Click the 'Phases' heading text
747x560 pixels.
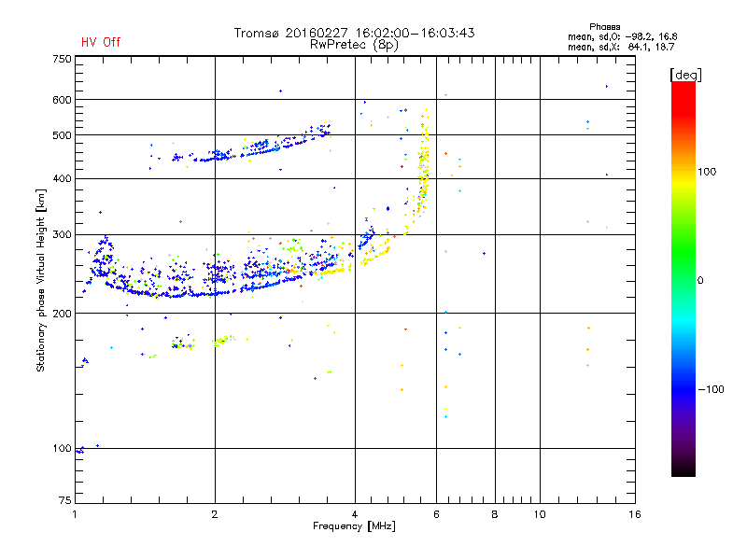coord(604,27)
